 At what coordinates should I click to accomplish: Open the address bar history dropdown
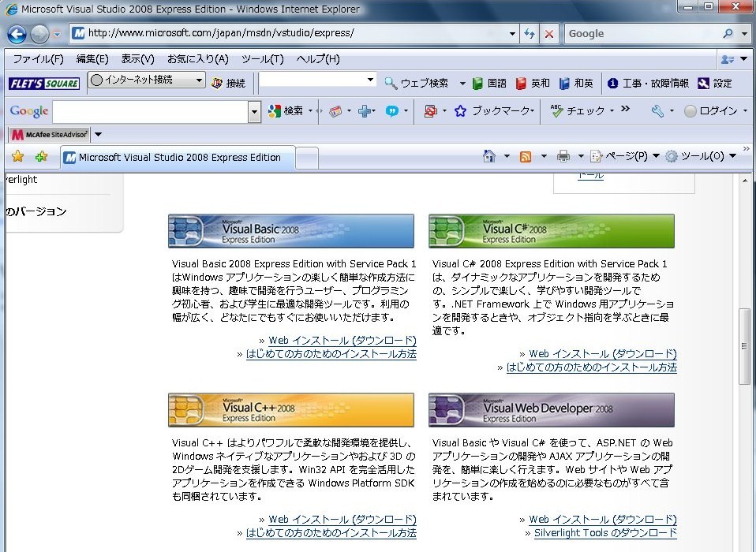(512, 34)
